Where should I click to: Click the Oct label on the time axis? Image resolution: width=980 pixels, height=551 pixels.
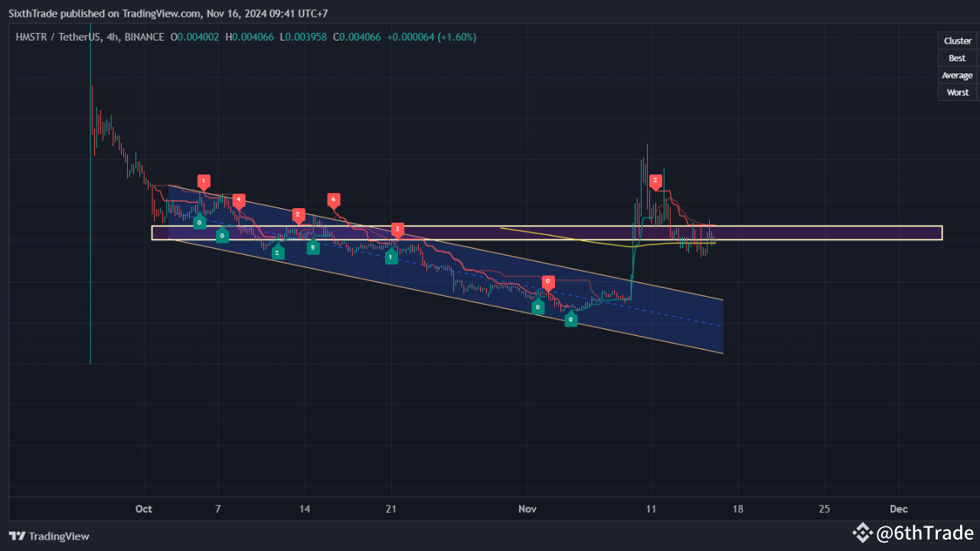pos(143,509)
